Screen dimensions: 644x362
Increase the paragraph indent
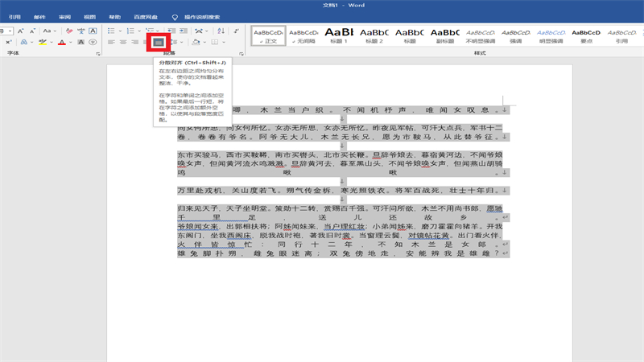click(x=184, y=31)
